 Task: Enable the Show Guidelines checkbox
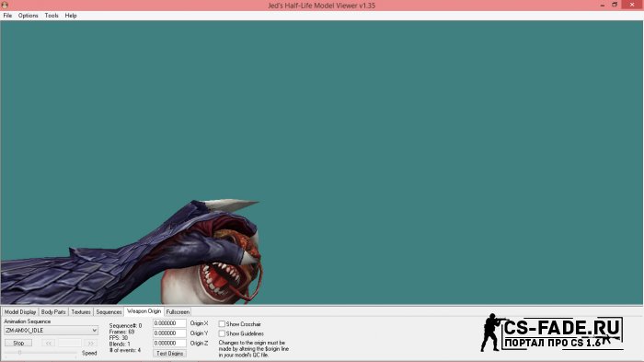point(222,333)
